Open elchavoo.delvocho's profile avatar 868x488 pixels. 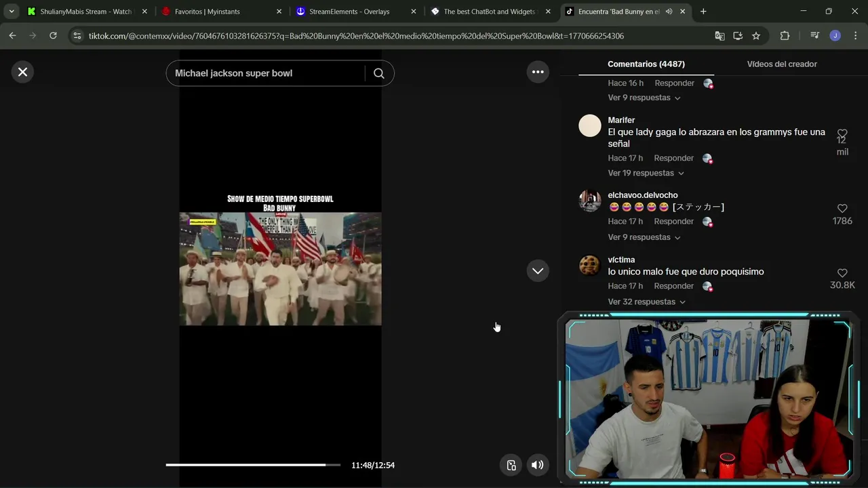coord(590,201)
